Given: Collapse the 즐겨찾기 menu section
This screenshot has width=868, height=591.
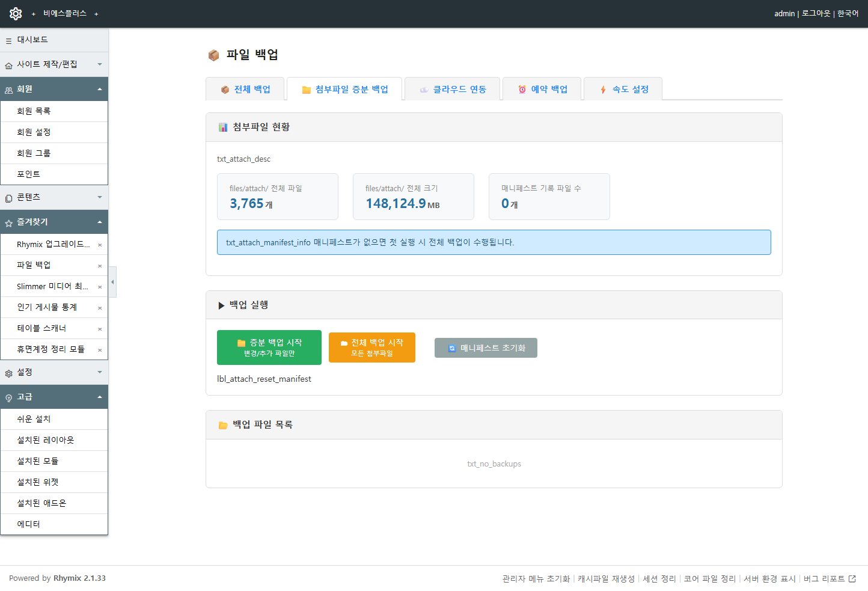Looking at the screenshot, I should point(100,222).
